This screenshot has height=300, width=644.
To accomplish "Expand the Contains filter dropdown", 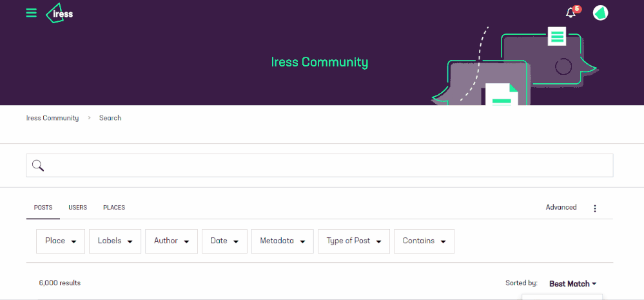I will (x=424, y=241).
